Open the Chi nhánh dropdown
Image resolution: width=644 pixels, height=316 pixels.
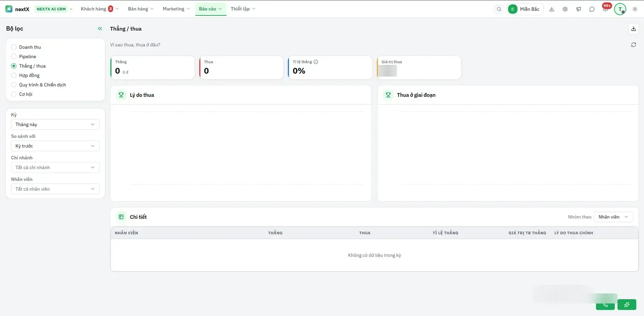[x=55, y=167]
